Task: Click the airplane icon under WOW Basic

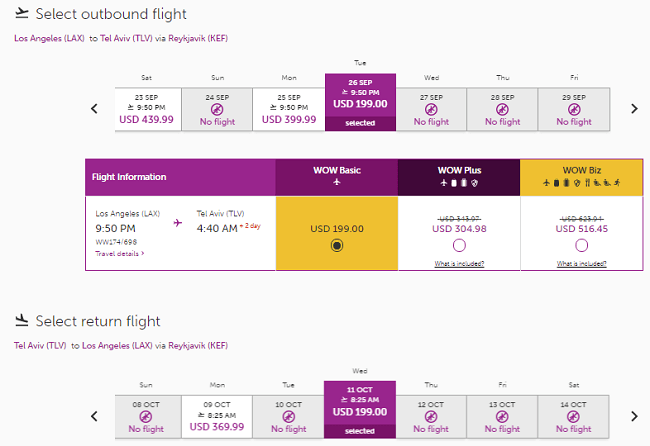Action: (337, 182)
